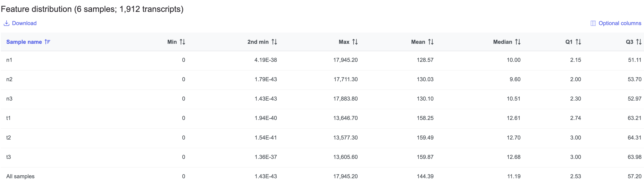Click the Min column sort arrows
644x180 pixels.
tap(182, 42)
